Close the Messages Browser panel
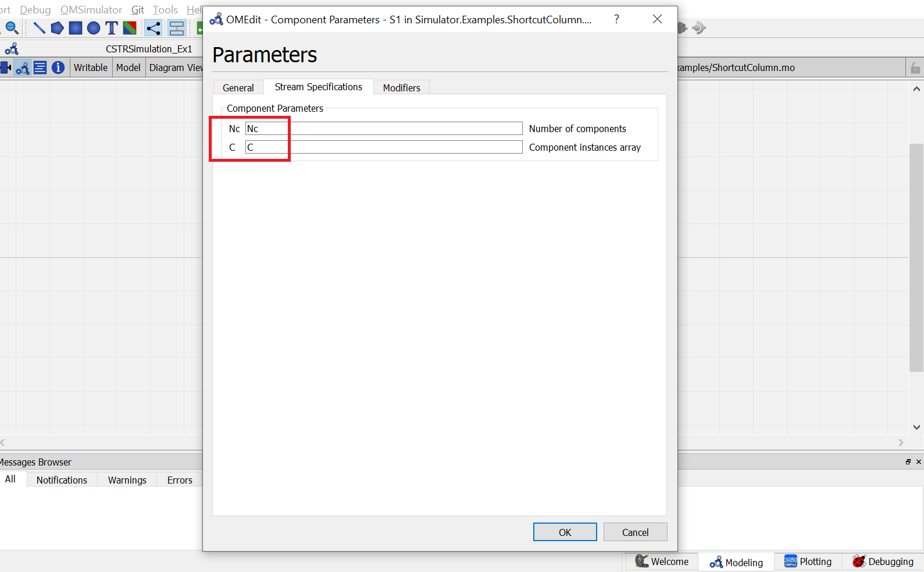 point(919,461)
